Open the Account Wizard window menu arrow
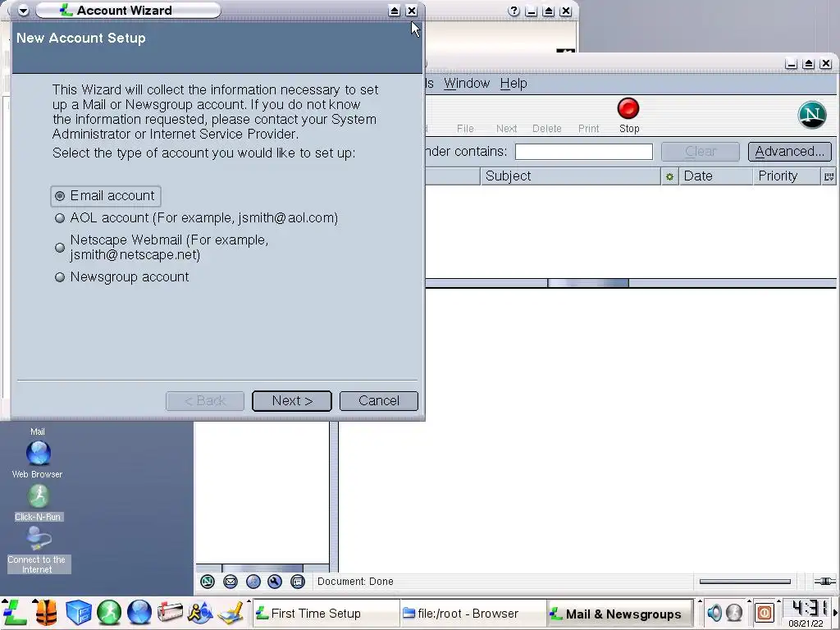840x630 pixels. coord(23,10)
